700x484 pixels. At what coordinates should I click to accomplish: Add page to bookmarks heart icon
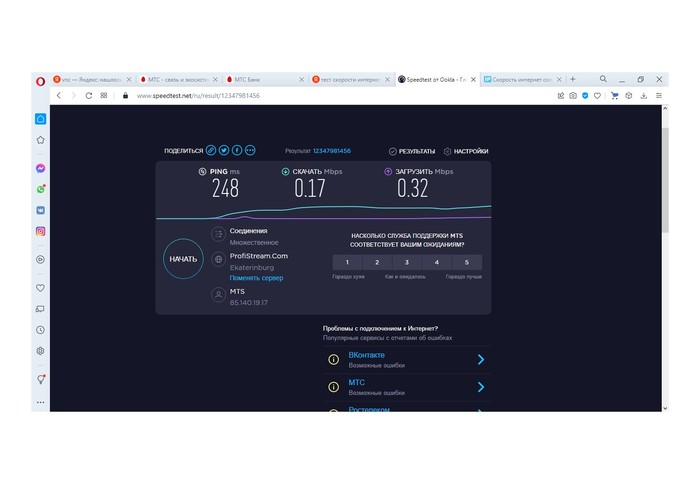coord(597,96)
